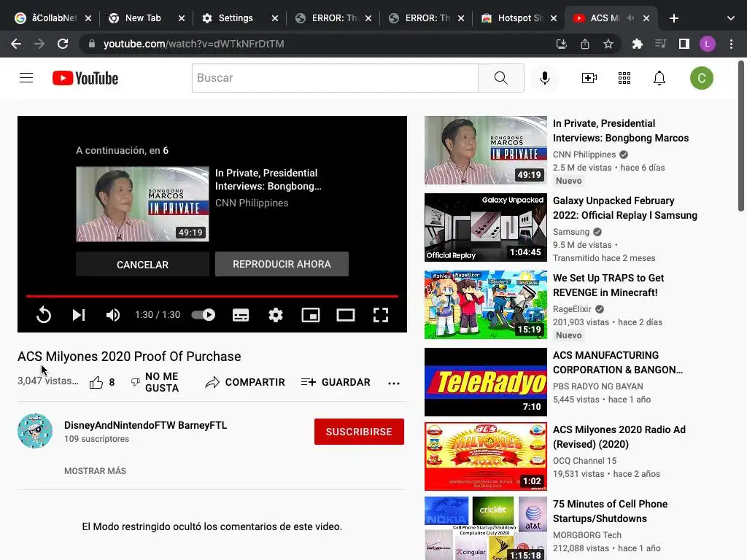Open the DisneyAndNintendoFTW channel avatar
Screen dimensions: 747x560
(35, 431)
